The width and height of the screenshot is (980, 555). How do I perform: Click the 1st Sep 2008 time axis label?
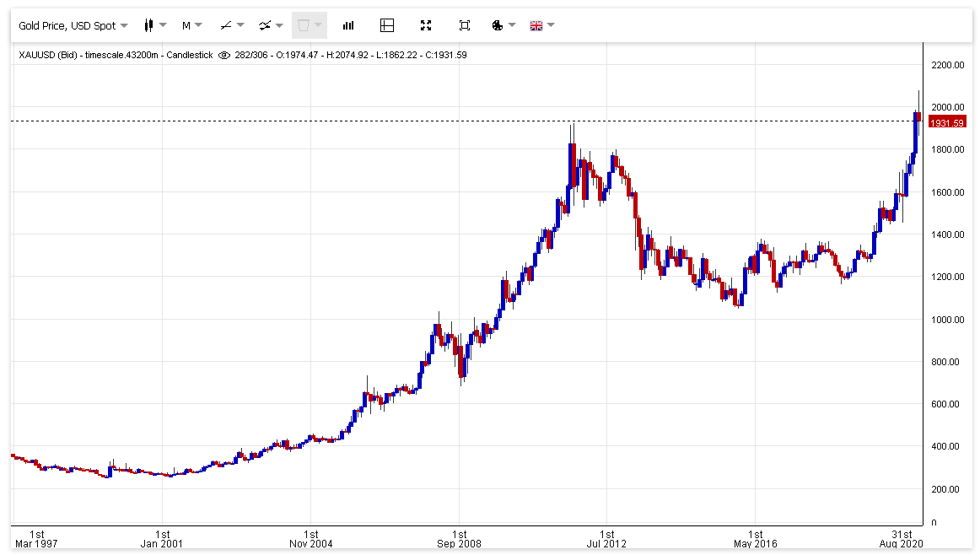click(x=460, y=539)
